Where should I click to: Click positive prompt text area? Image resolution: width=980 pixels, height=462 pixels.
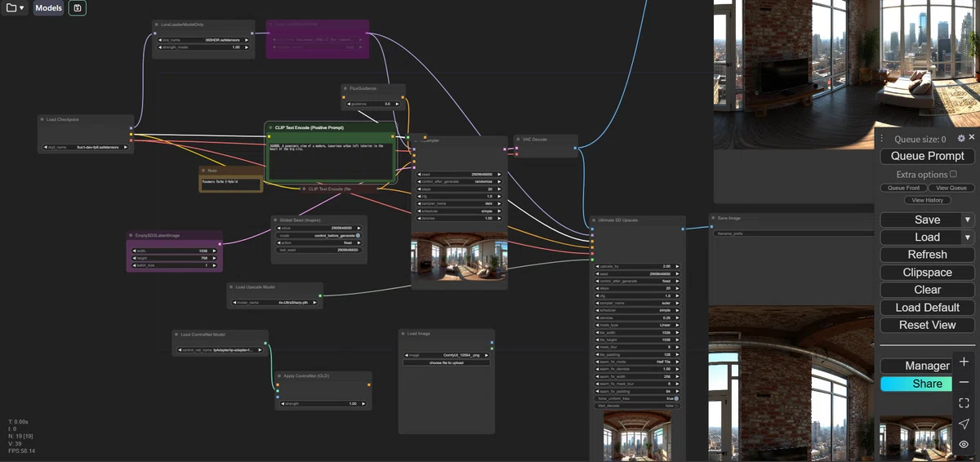point(330,162)
